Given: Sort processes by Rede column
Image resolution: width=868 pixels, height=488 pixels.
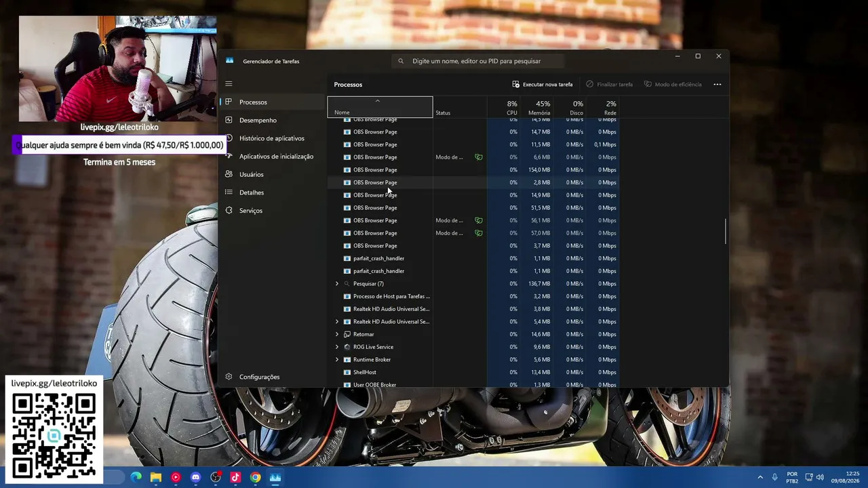Looking at the screenshot, I should pyautogui.click(x=603, y=107).
